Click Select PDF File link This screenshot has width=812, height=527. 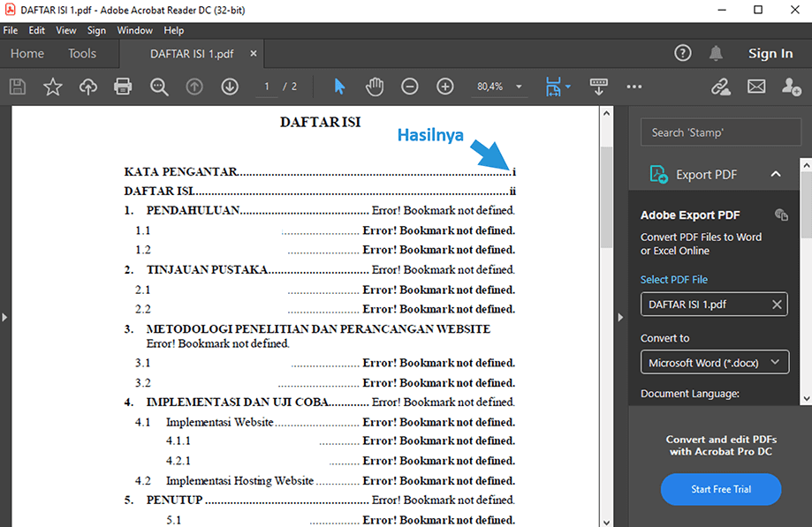674,279
